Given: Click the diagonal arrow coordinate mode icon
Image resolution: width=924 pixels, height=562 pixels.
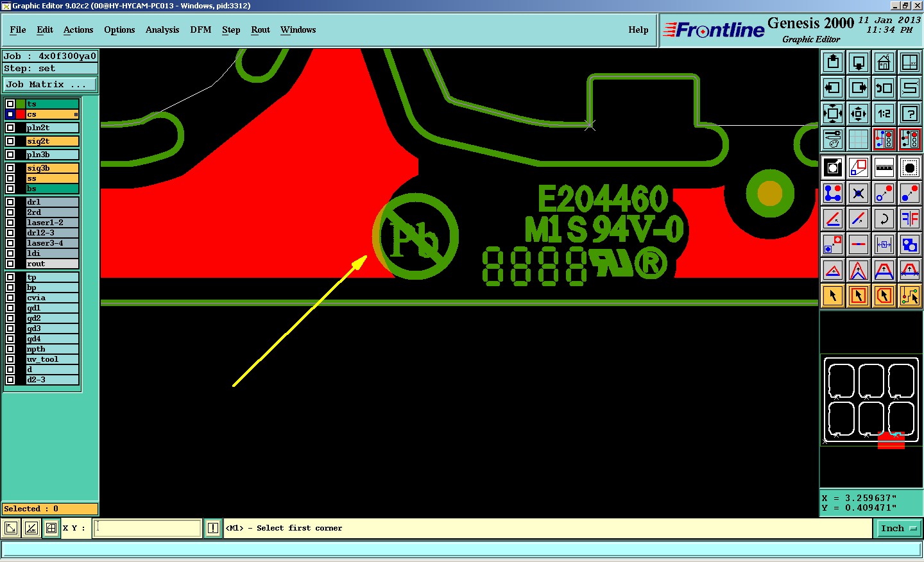Looking at the screenshot, I should pyautogui.click(x=11, y=529).
